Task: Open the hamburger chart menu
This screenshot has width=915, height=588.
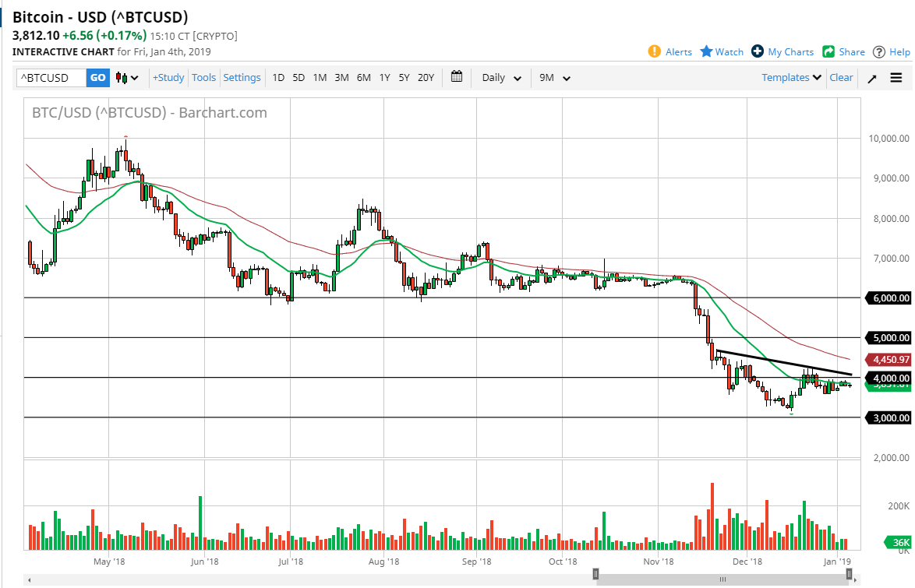Action: click(x=896, y=77)
